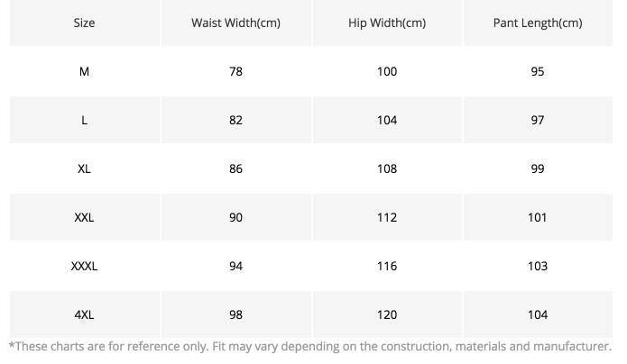The width and height of the screenshot is (627, 364).
Task: Click the XL size row label
Action: coord(84,168)
